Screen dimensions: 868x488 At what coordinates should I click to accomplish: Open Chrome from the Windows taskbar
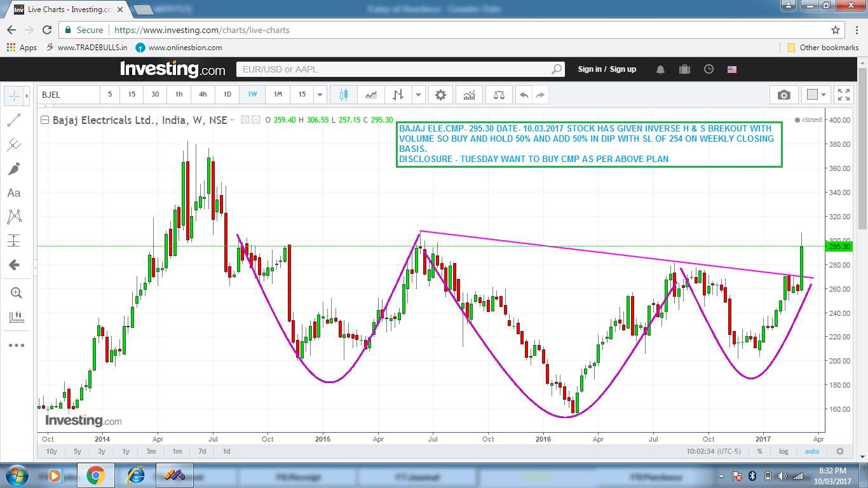[x=96, y=475]
